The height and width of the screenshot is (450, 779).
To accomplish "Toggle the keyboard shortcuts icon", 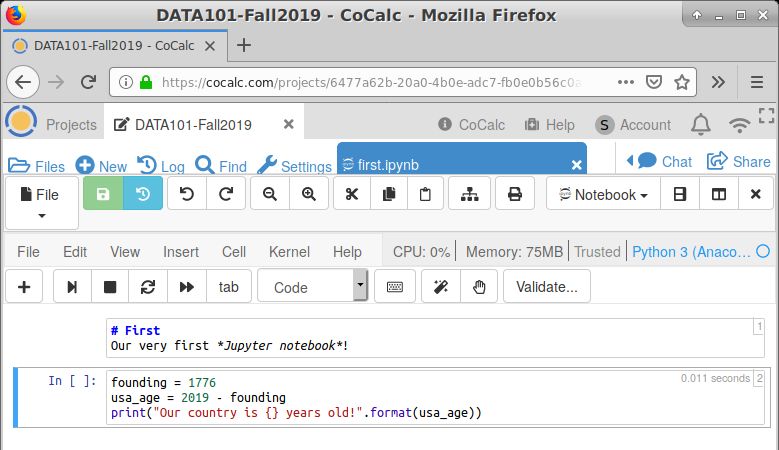I will [x=395, y=287].
